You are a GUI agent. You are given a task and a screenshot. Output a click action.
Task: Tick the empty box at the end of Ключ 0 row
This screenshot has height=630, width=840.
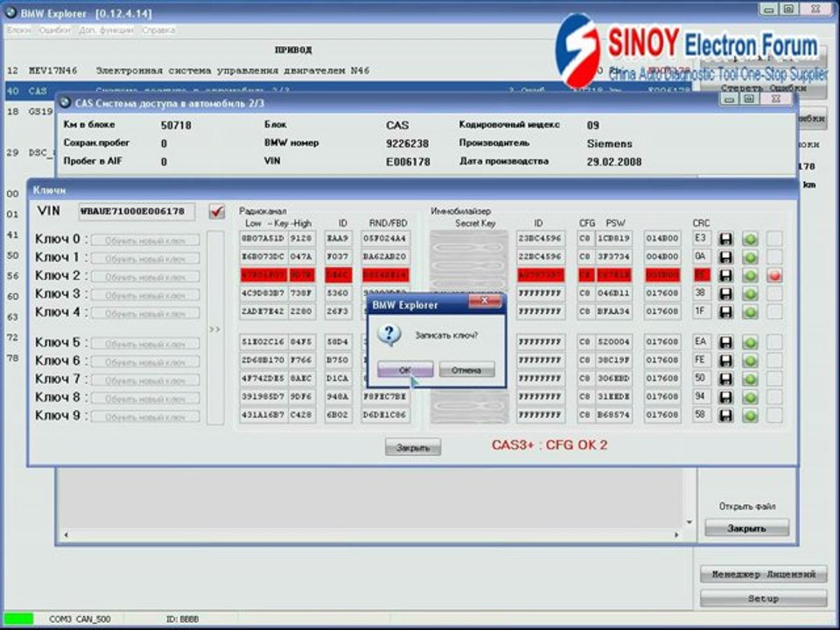774,239
